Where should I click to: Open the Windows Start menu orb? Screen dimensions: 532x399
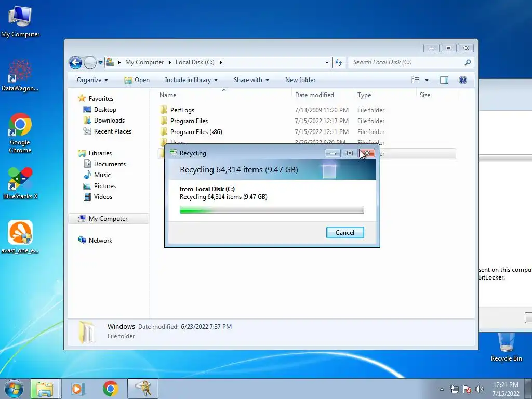tap(14, 389)
